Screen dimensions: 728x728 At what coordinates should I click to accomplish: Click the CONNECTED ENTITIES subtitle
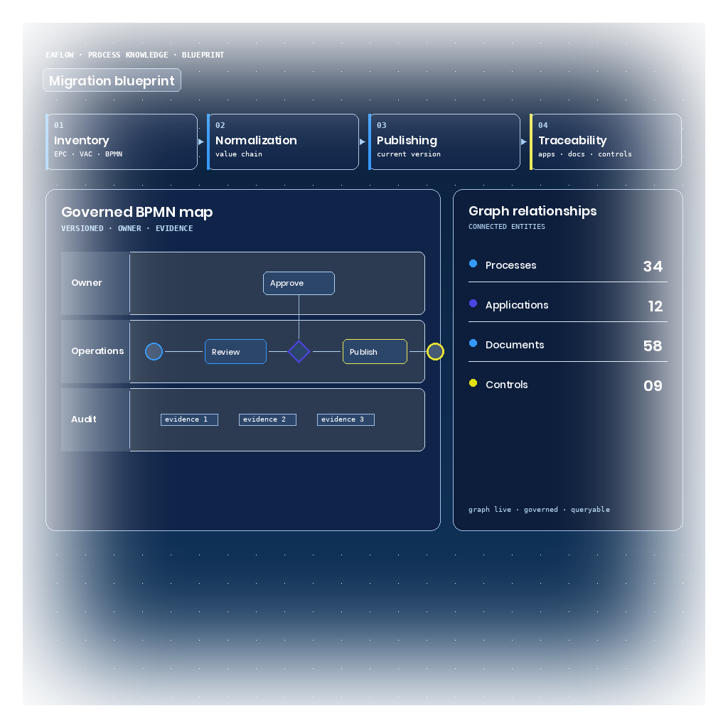506,227
